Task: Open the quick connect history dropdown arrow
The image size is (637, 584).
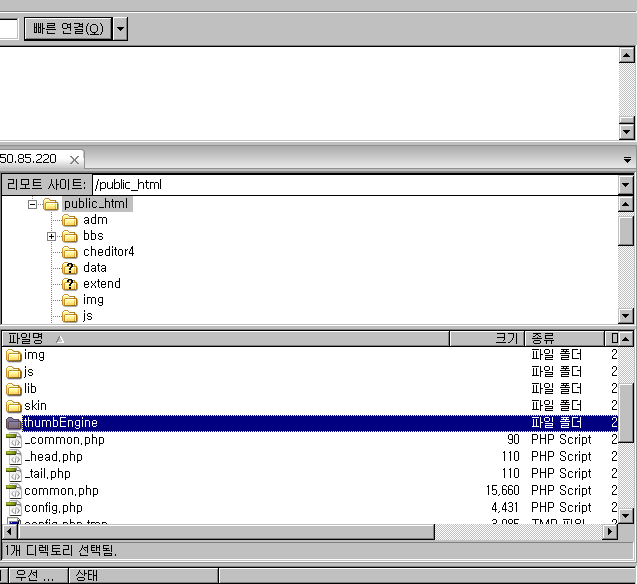Action: click(120, 28)
